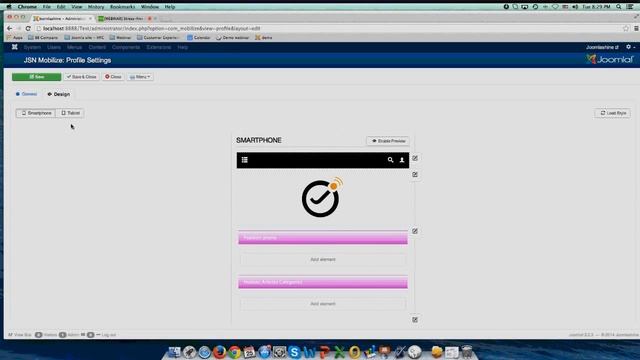Open Google Chrome from the Dock
Screen dimensions: 640x360
point(235,352)
